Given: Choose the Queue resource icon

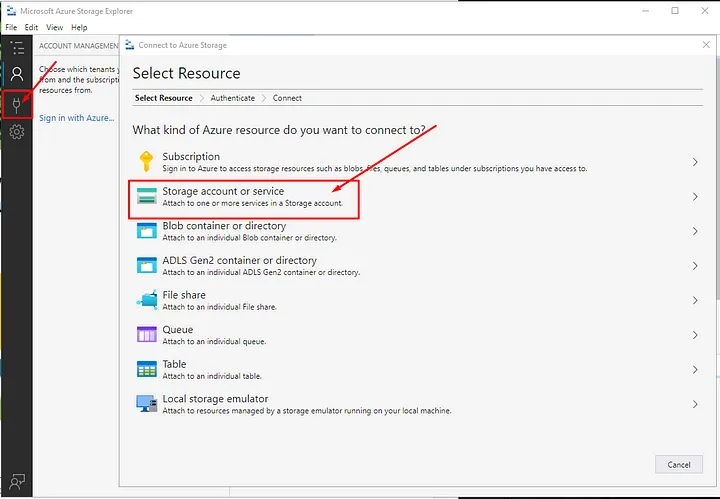Looking at the screenshot, I should point(146,335).
